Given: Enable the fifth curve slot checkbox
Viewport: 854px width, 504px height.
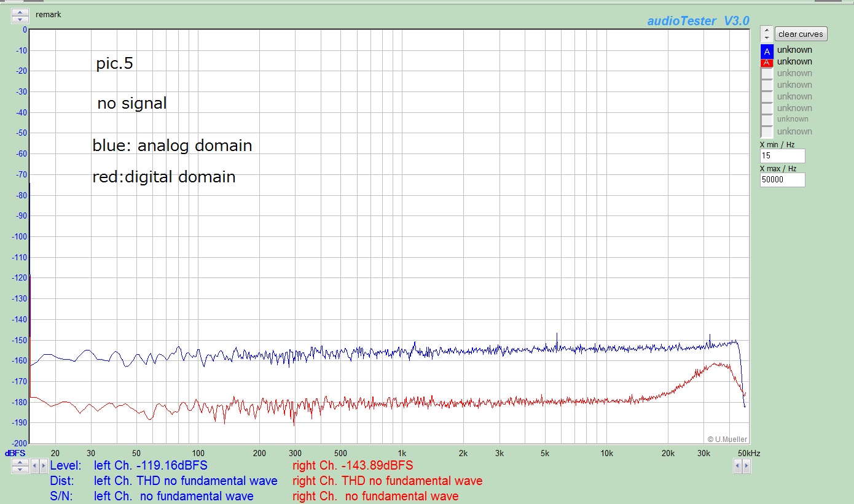Looking at the screenshot, I should [767, 97].
